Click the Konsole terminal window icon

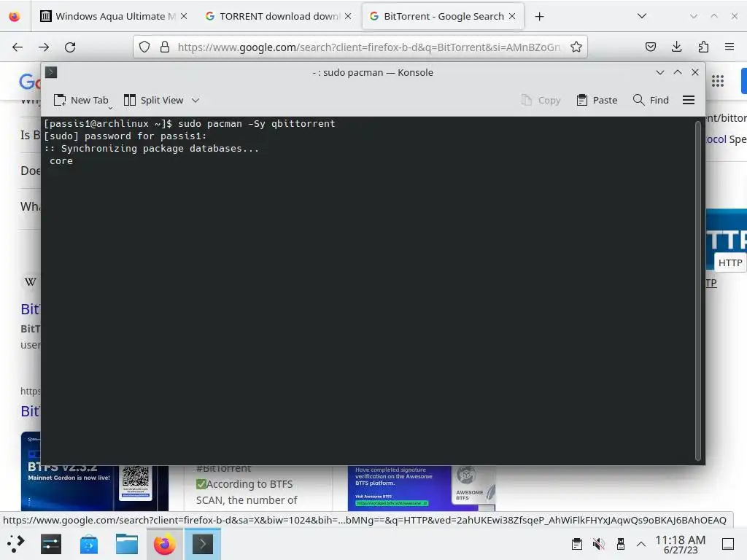coord(51,72)
